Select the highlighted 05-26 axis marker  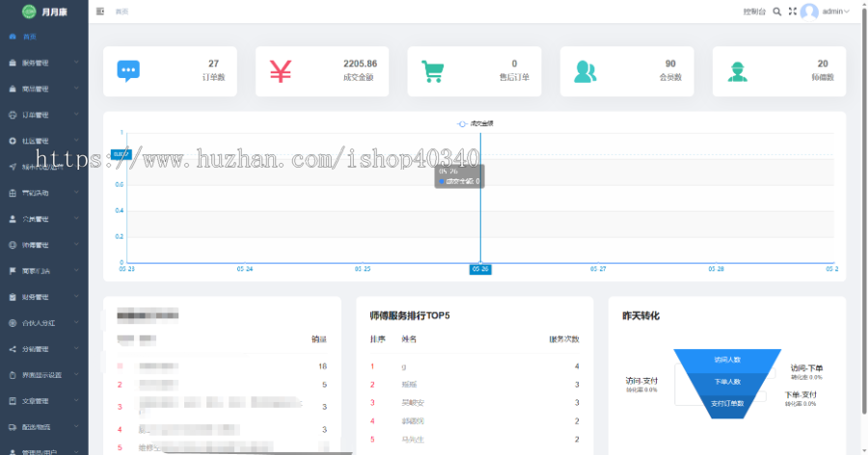point(480,269)
